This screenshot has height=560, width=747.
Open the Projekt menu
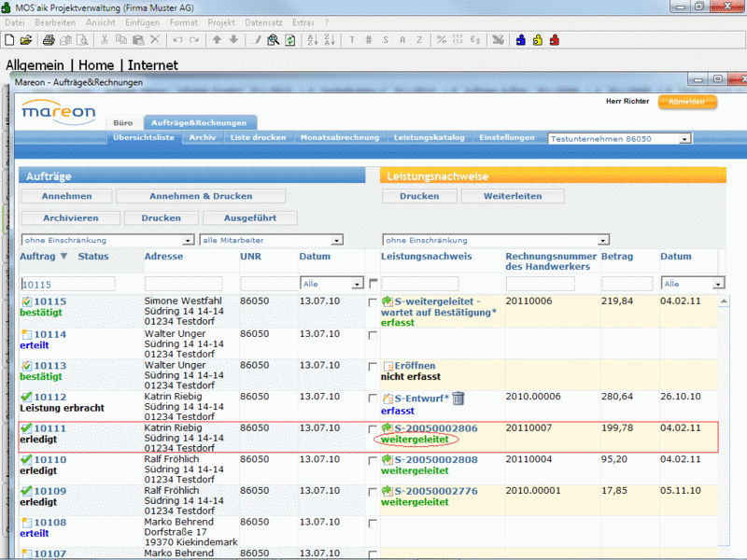click(x=221, y=22)
